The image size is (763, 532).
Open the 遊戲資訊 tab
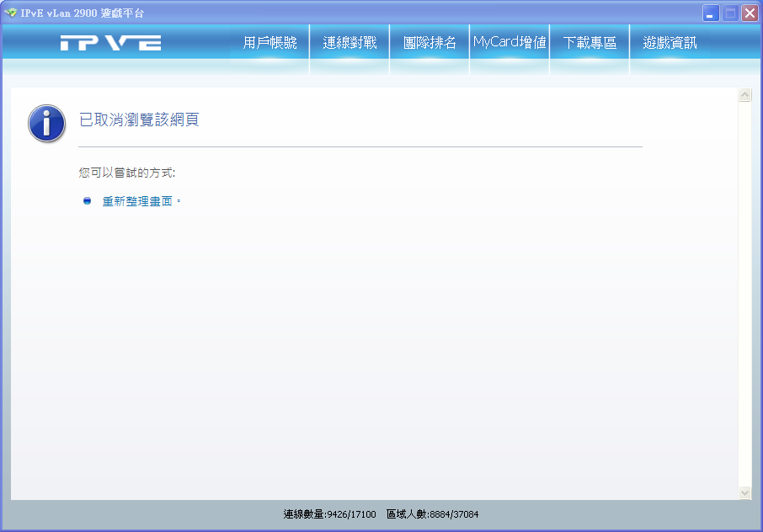click(670, 43)
